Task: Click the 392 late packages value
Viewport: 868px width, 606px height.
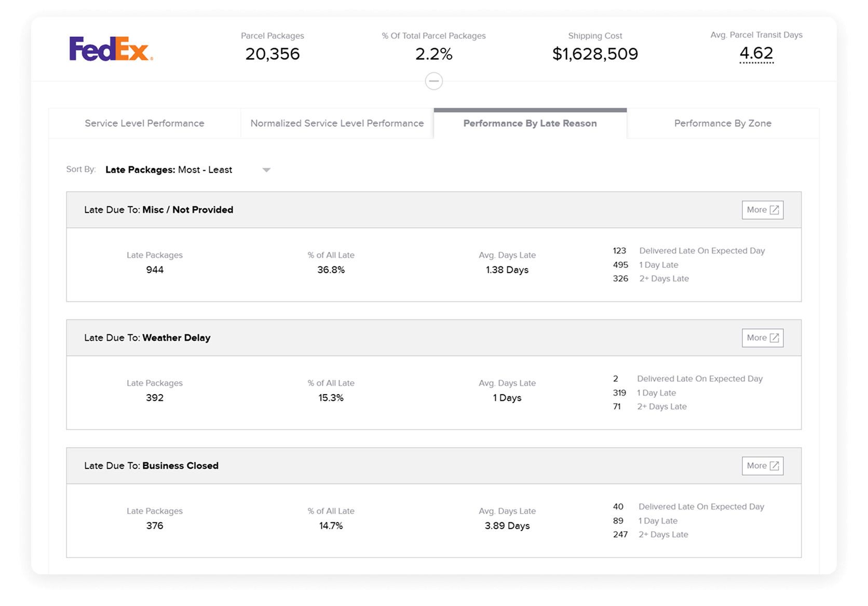Action: pos(155,398)
